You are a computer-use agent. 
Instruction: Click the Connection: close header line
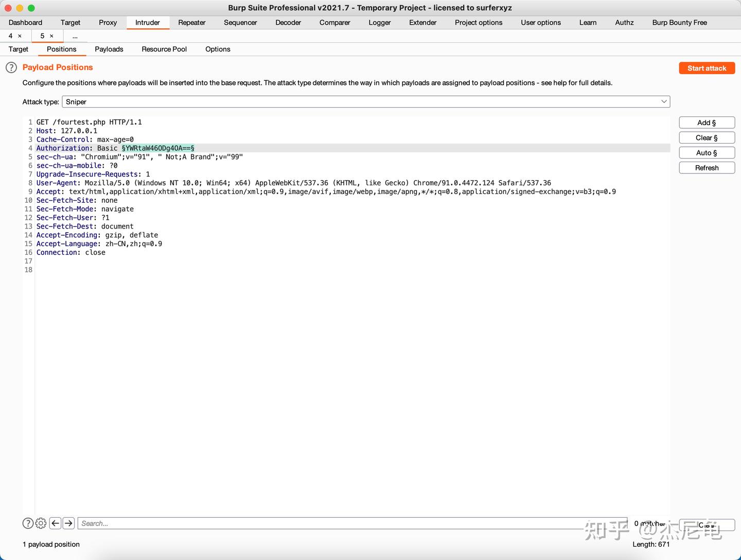point(71,253)
